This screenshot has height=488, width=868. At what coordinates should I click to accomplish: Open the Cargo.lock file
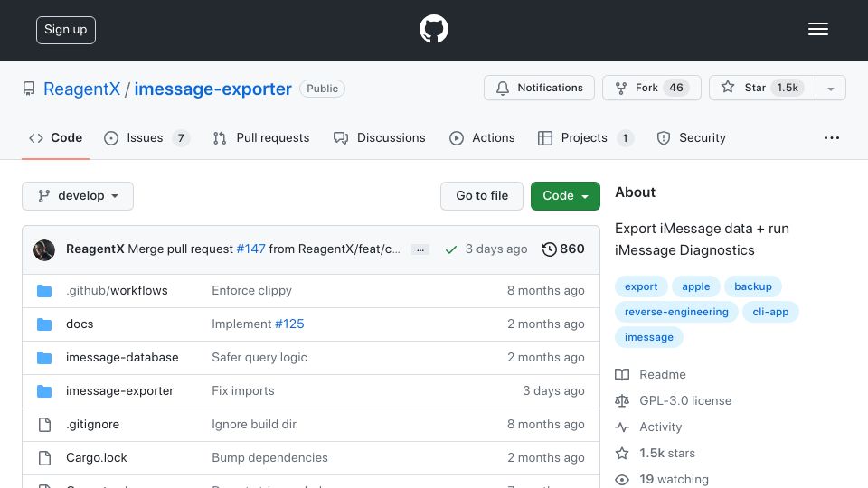click(97, 457)
